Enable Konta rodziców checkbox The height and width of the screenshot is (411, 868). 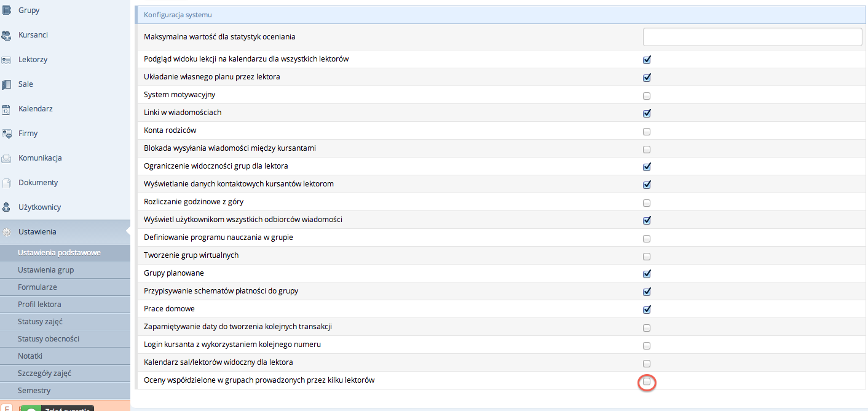[647, 131]
